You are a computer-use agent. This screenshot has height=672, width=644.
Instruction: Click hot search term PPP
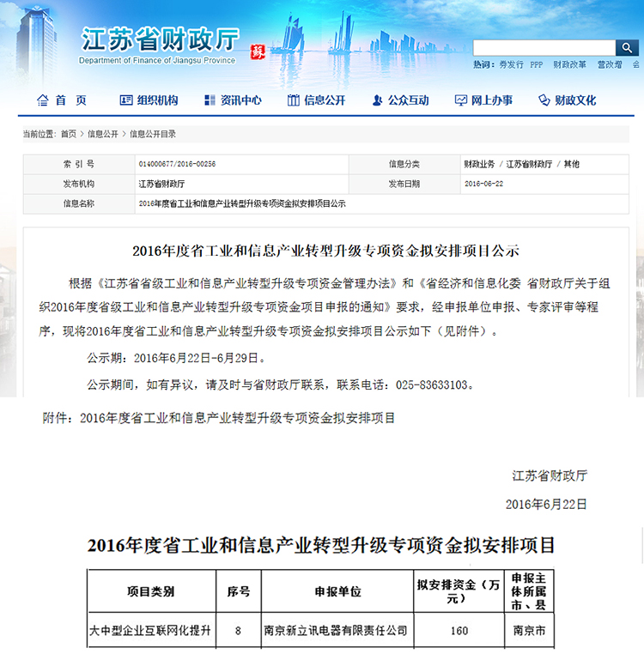537,64
